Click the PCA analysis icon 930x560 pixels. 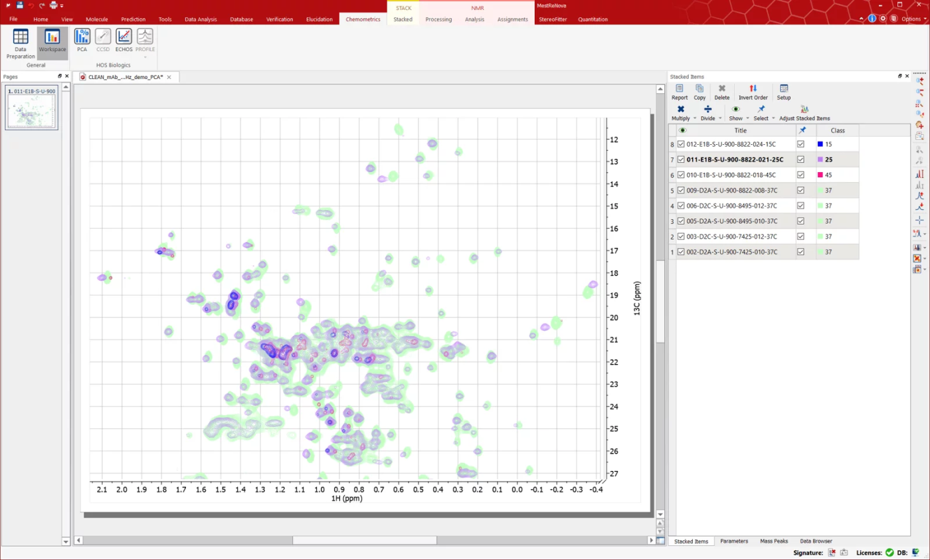pos(82,40)
